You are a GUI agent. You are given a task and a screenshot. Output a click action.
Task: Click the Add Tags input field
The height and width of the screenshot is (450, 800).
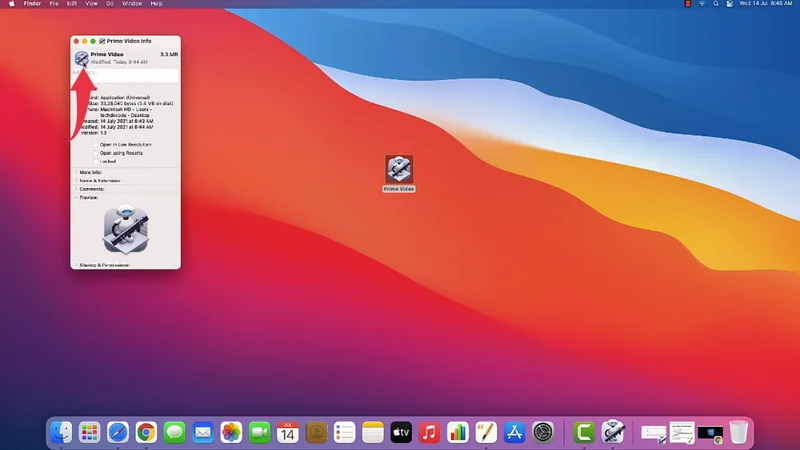(125, 76)
